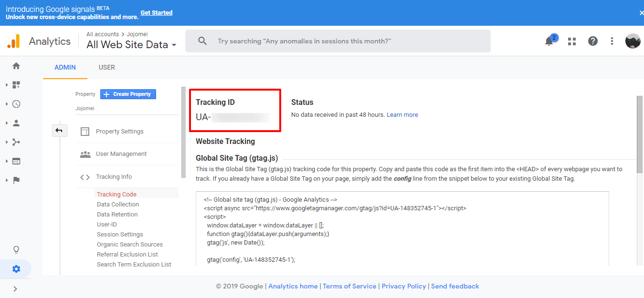Select Data Retention menu item
The width and height of the screenshot is (644, 298).
tap(117, 214)
